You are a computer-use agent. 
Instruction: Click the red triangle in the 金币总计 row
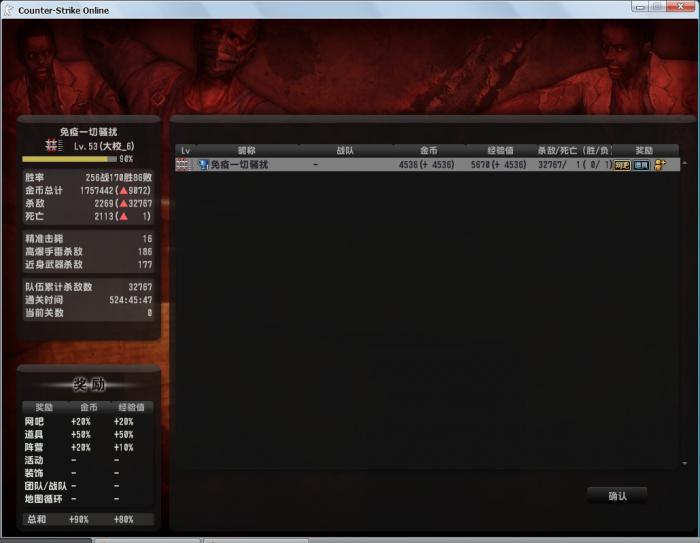(124, 190)
